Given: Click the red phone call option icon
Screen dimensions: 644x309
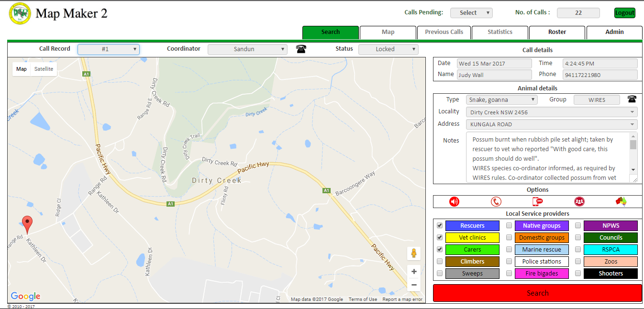Looking at the screenshot, I should coord(496,201).
